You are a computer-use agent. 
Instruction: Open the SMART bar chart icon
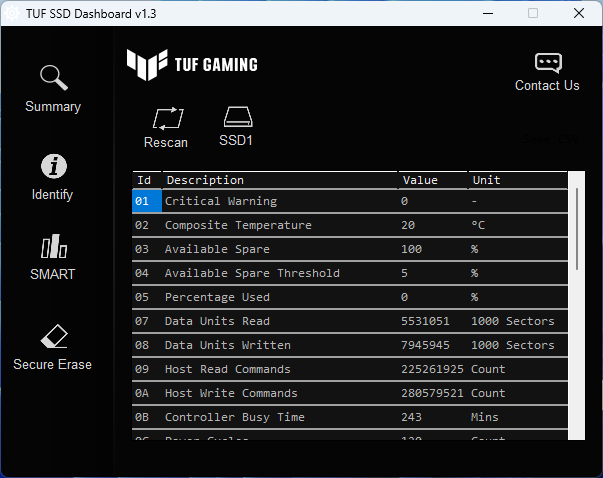coord(54,246)
